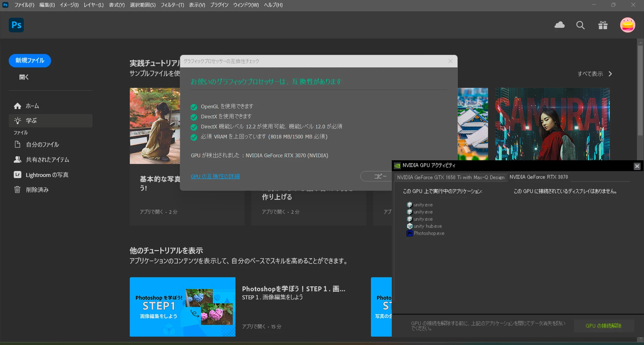Open 削除済み trash in the sidebar
This screenshot has width=644, height=345.
[50, 190]
